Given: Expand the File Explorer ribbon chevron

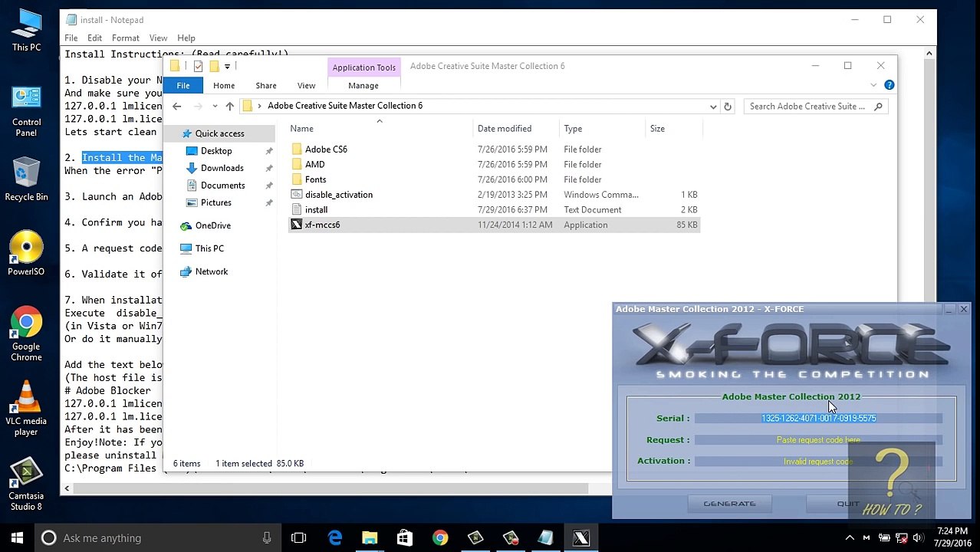Looking at the screenshot, I should coord(873,85).
